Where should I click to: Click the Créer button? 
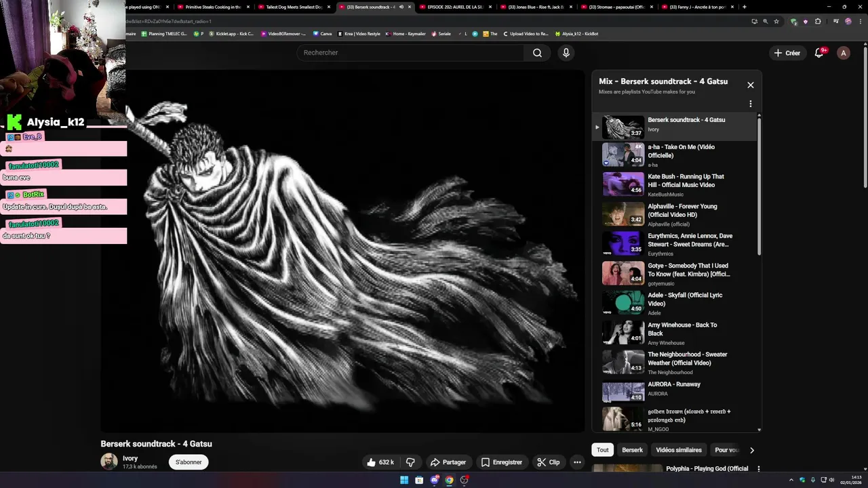pyautogui.click(x=787, y=53)
